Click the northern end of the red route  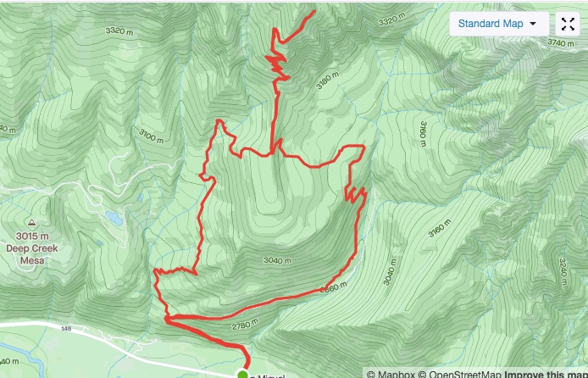tap(313, 11)
